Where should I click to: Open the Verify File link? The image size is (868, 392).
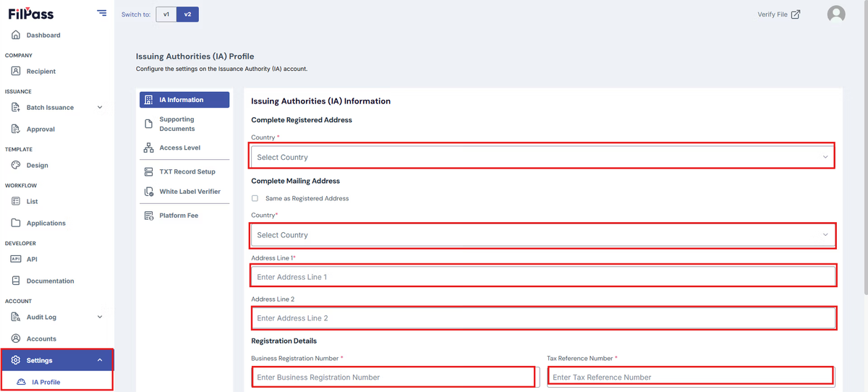(779, 14)
